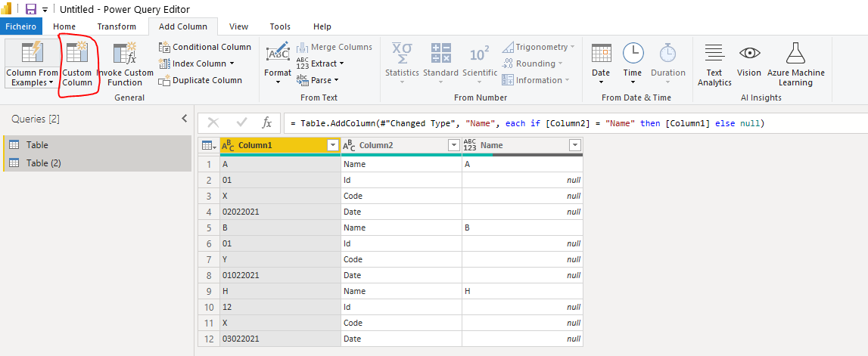This screenshot has width=868, height=356.
Task: Click the Date calendar icon
Action: click(x=601, y=53)
